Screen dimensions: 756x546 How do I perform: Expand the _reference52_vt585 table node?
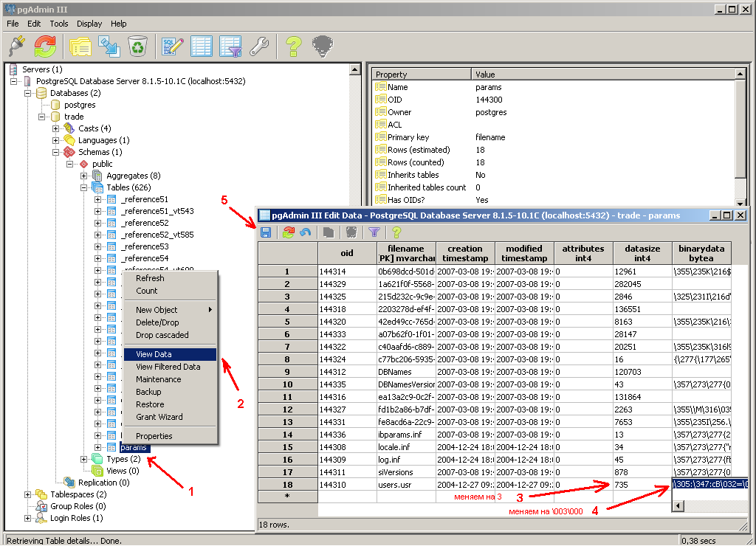click(97, 235)
